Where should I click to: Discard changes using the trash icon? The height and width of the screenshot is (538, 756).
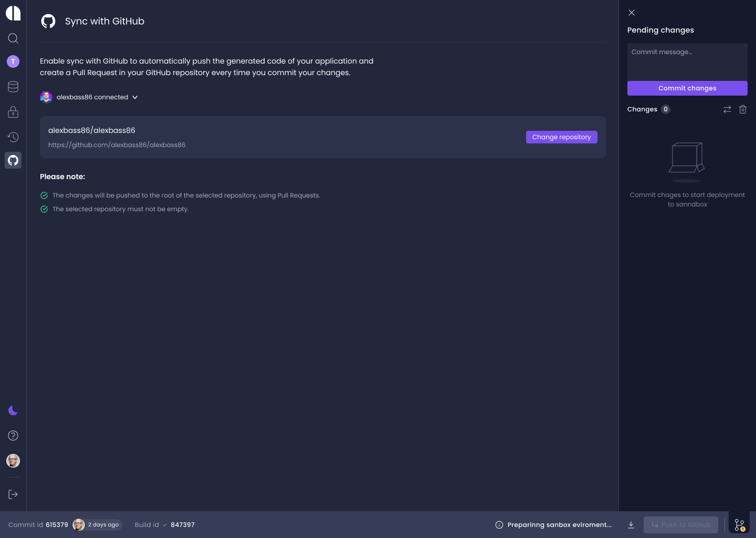coord(742,109)
